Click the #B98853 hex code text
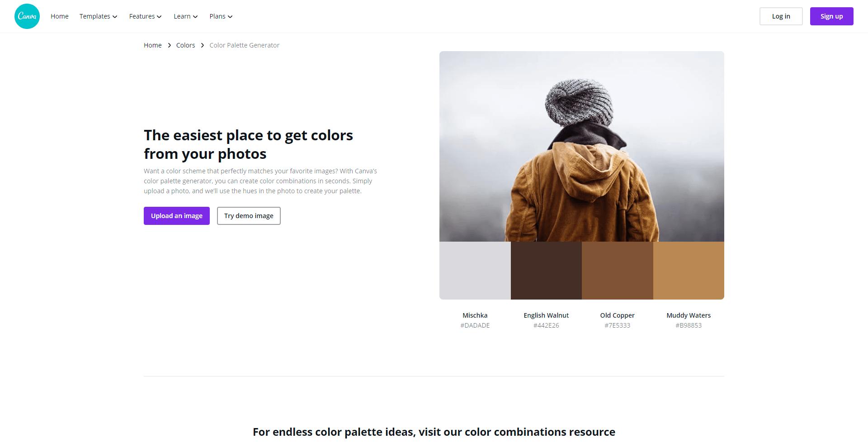Screen dimensions: 868x443 pyautogui.click(x=689, y=325)
